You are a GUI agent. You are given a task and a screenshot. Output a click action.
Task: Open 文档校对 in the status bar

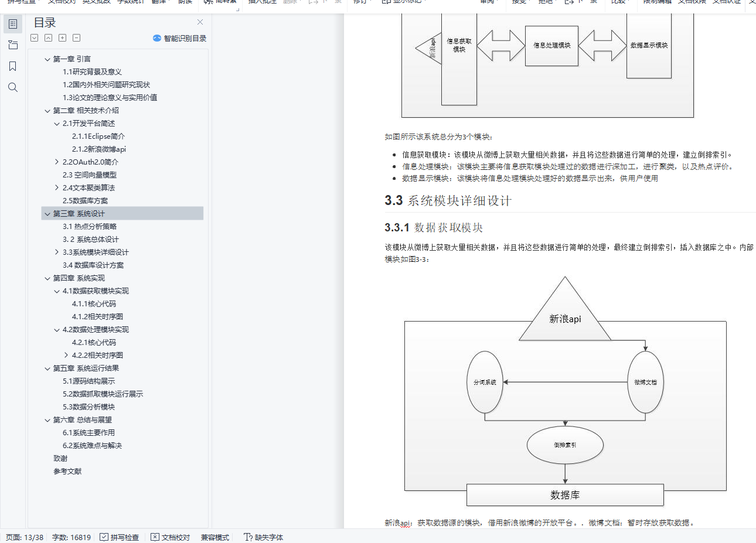tap(171, 537)
